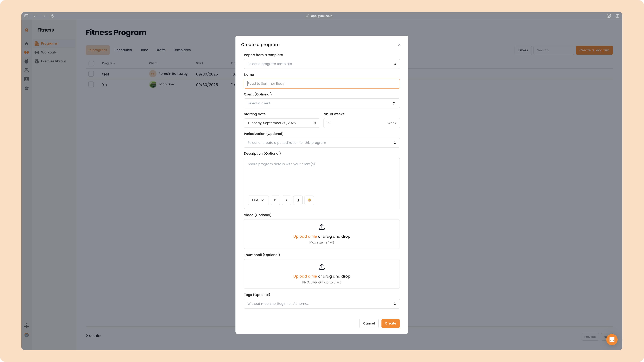Viewport: 644px width, 362px height.
Task: Switch to the Scheduled tab
Action: (123, 50)
